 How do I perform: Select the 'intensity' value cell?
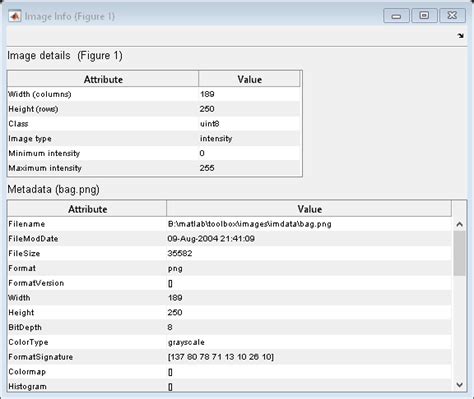249,138
